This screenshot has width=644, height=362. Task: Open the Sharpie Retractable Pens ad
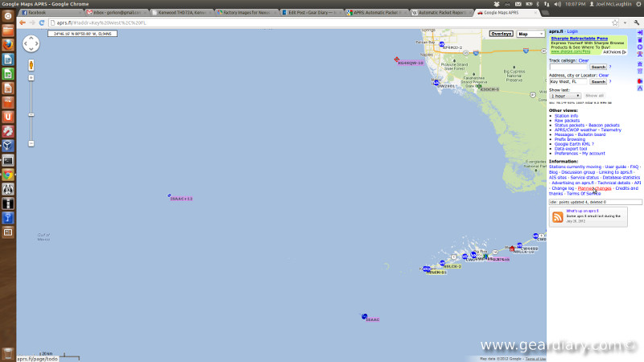[x=579, y=38]
